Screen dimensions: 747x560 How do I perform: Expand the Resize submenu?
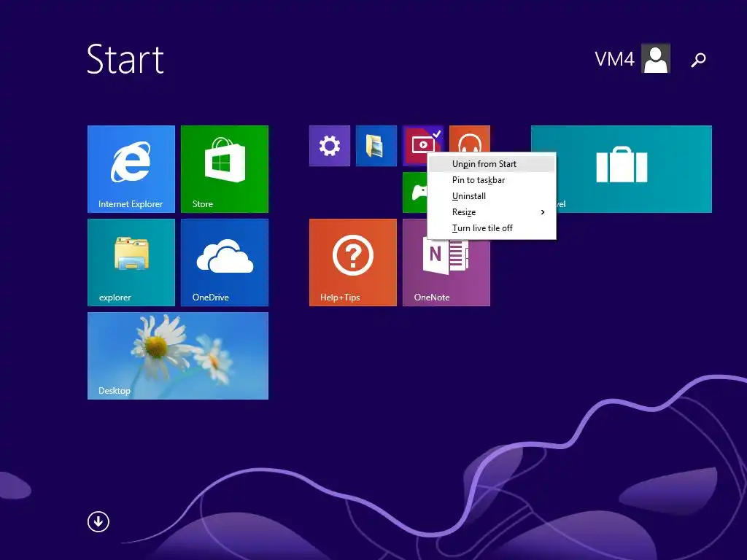[x=492, y=212]
